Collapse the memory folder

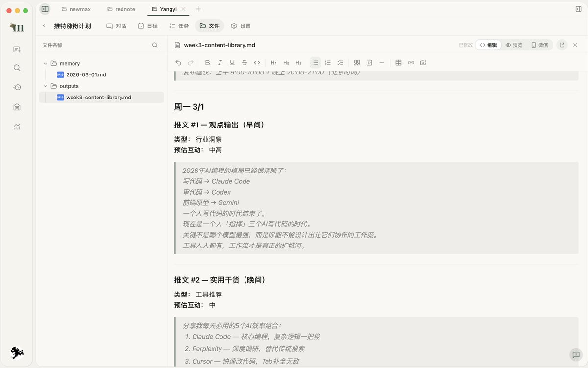pyautogui.click(x=46, y=63)
